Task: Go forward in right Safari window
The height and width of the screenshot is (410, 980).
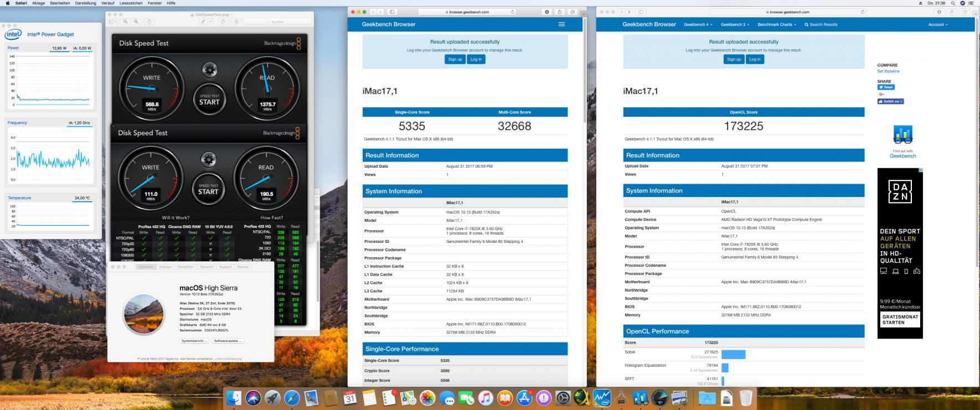Action: (629, 12)
